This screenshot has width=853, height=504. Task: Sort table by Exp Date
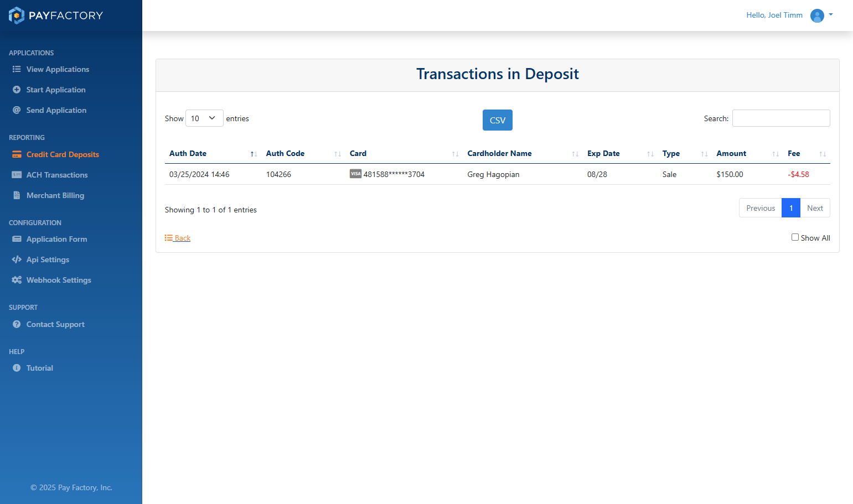(x=621, y=153)
